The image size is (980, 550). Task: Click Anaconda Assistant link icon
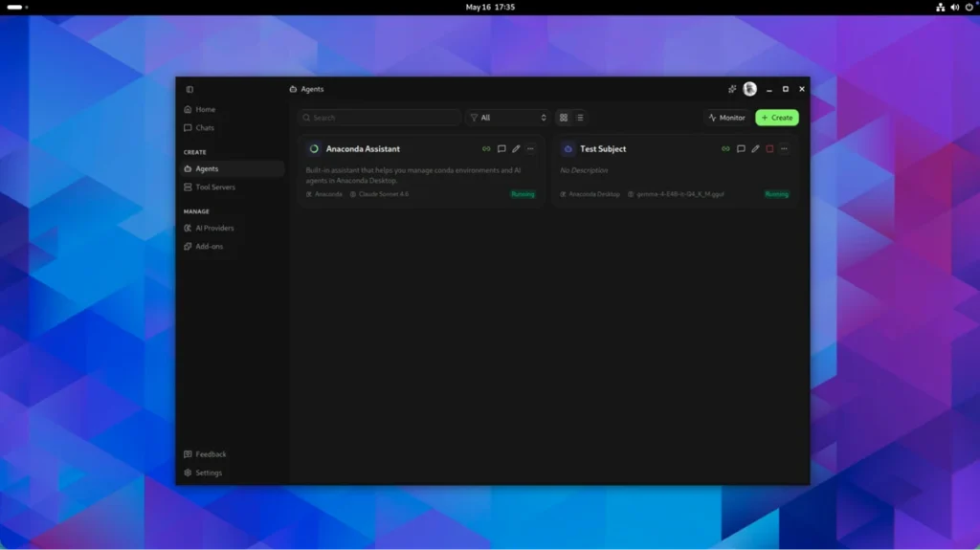tap(486, 149)
